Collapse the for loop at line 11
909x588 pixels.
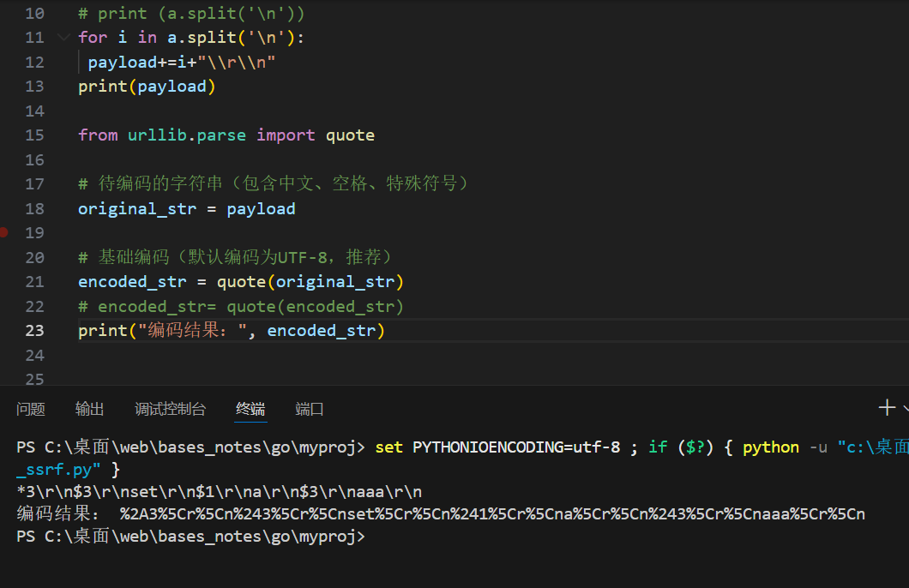pyautogui.click(x=63, y=38)
